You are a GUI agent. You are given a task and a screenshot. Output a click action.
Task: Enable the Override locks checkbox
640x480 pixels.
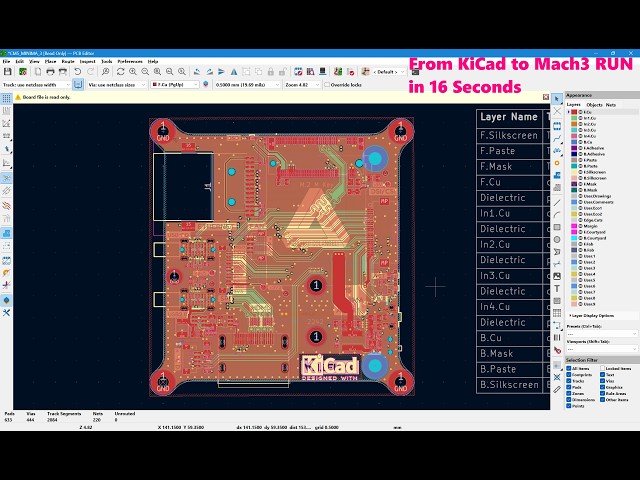[x=327, y=85]
